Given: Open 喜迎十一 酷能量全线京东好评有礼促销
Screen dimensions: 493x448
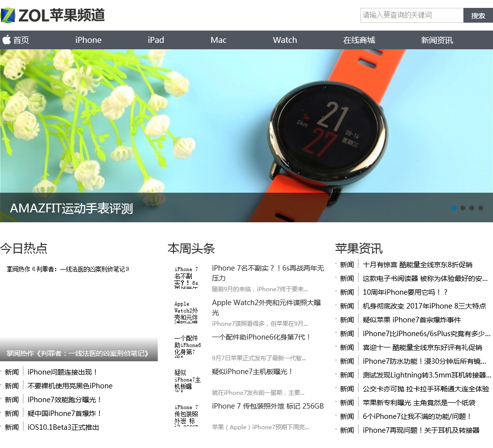Looking at the screenshot, I should (x=423, y=348).
